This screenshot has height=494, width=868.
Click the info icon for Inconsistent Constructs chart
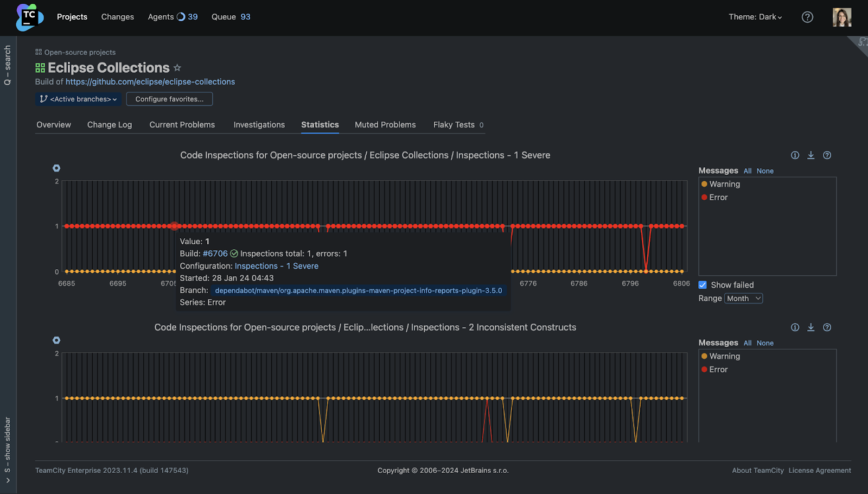[795, 327]
